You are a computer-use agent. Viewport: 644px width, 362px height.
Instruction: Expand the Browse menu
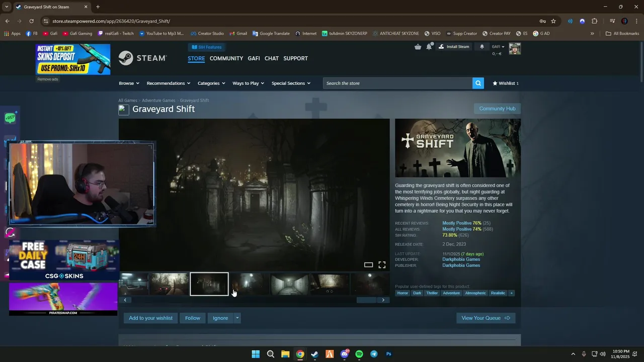pos(129,83)
